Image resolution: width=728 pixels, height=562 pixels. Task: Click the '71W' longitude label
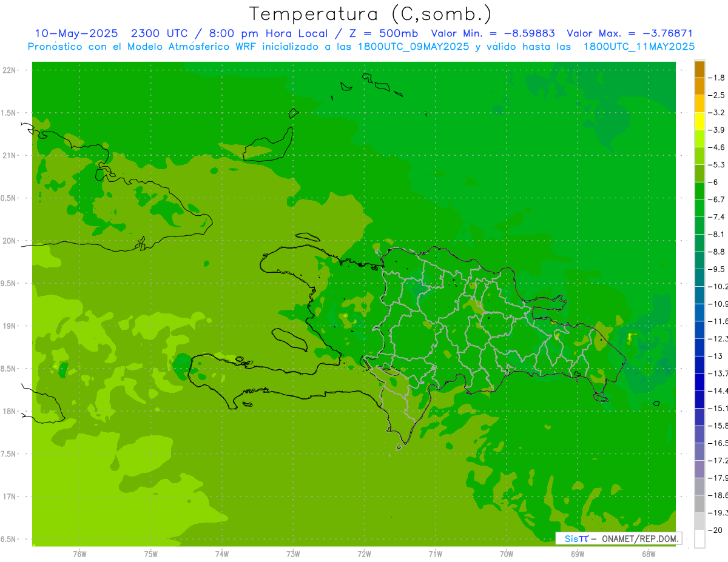click(x=435, y=554)
